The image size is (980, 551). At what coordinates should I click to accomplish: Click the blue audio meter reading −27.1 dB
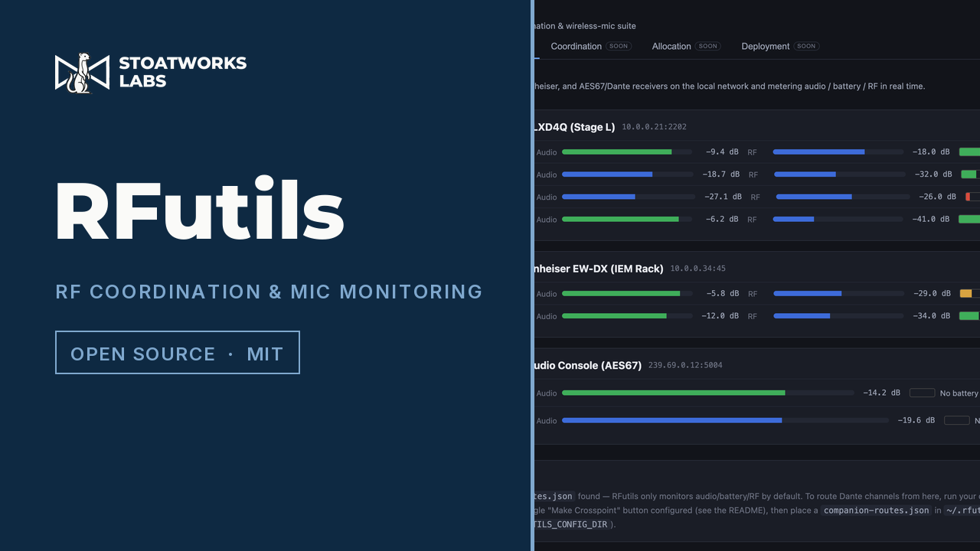[x=627, y=197]
